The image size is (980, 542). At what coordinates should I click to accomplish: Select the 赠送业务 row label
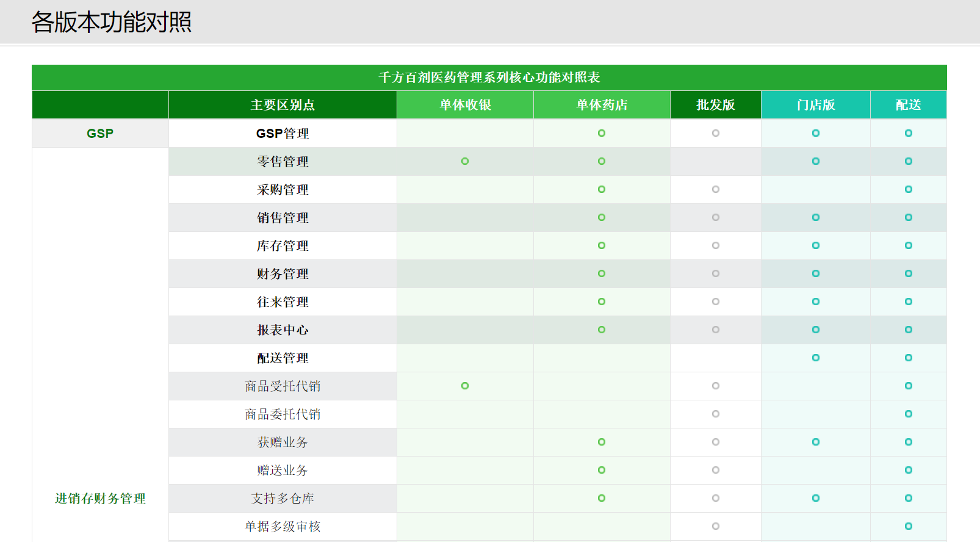pos(283,471)
